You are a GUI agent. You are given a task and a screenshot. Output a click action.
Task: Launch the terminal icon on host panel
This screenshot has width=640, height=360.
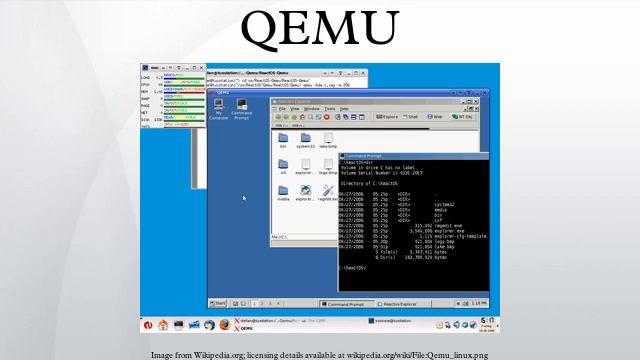178,325
